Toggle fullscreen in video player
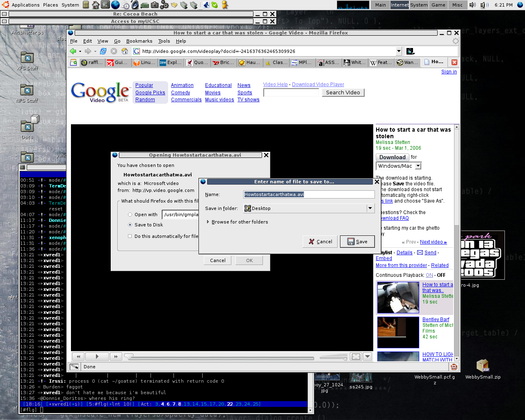Screen dimensions: 525x420 coord(356,356)
